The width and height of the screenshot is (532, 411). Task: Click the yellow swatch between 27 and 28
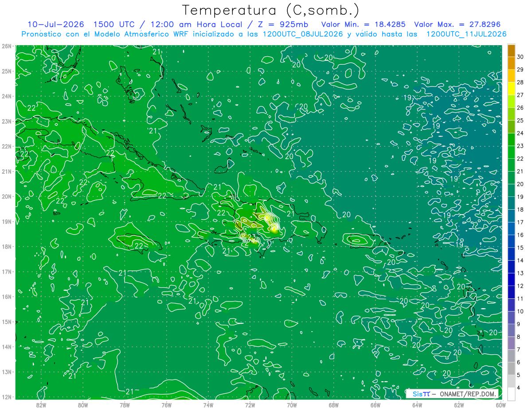(511, 88)
